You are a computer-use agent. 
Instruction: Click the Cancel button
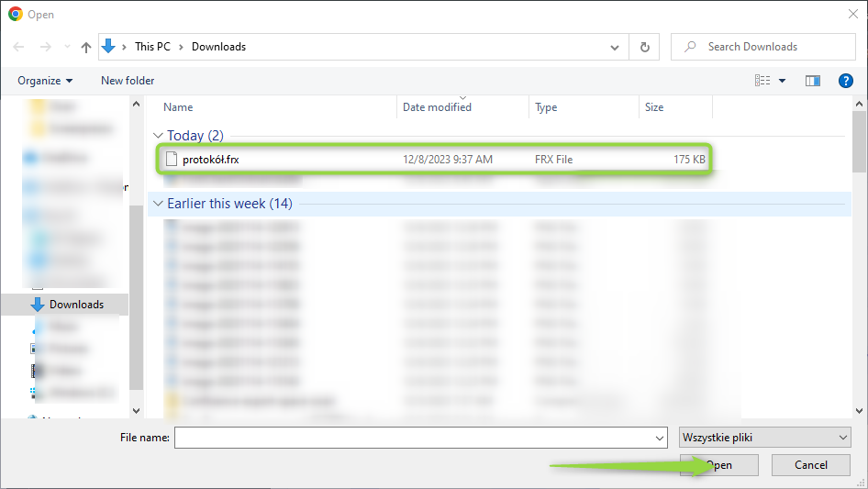tap(810, 465)
